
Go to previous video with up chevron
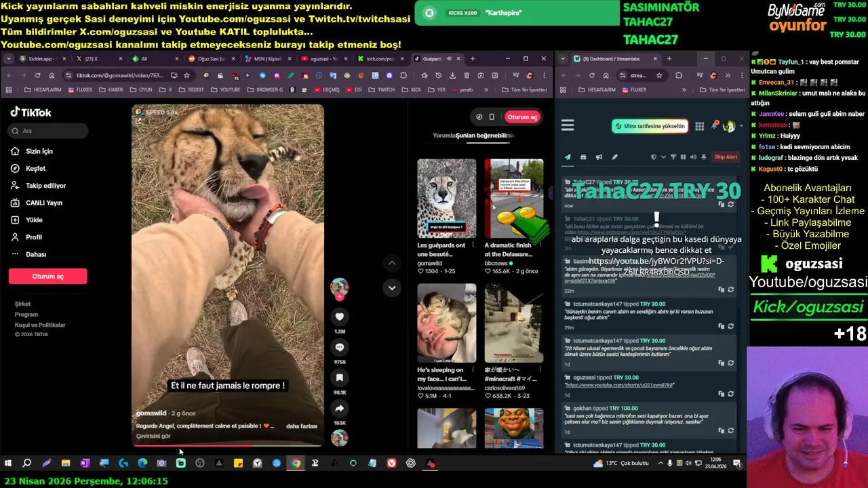pyautogui.click(x=391, y=262)
